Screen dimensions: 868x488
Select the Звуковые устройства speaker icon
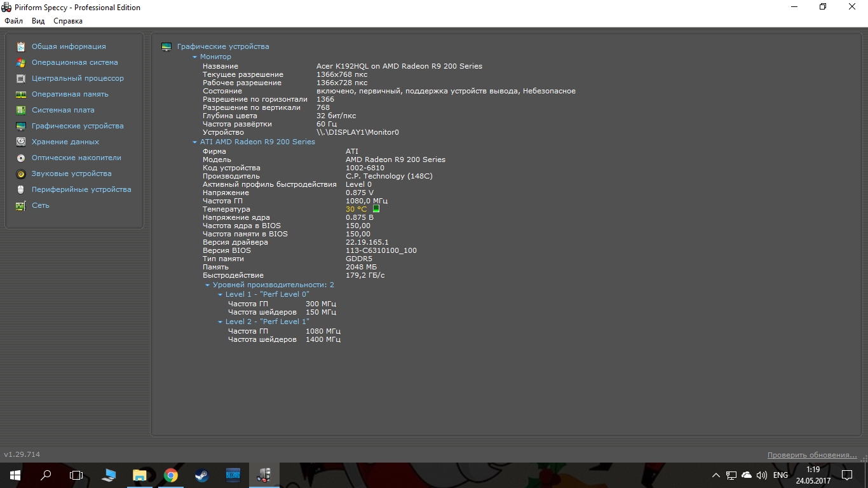click(x=21, y=173)
